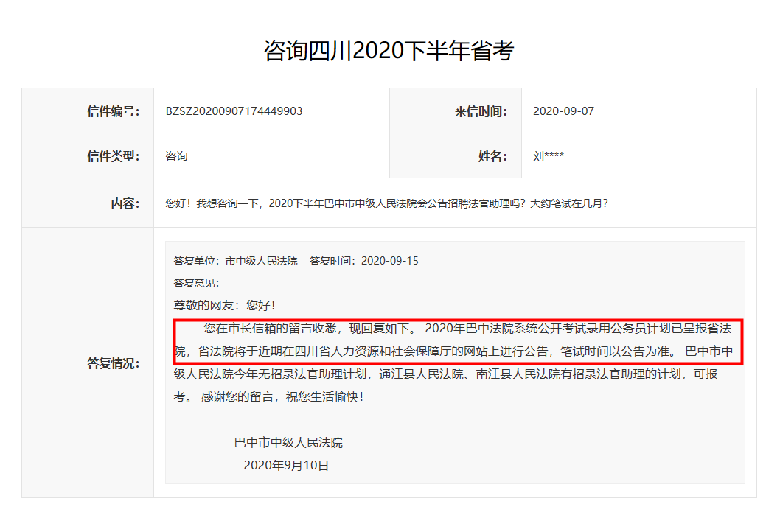Select the inquiry text about 巴中市中级人民法院
This screenshot has height=532, width=780.
pos(383,203)
